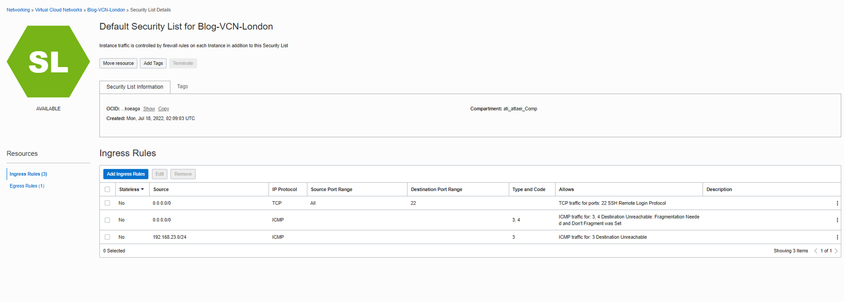Switch to the Tags tab
Image resolution: width=868 pixels, height=302 pixels.
pyautogui.click(x=182, y=87)
